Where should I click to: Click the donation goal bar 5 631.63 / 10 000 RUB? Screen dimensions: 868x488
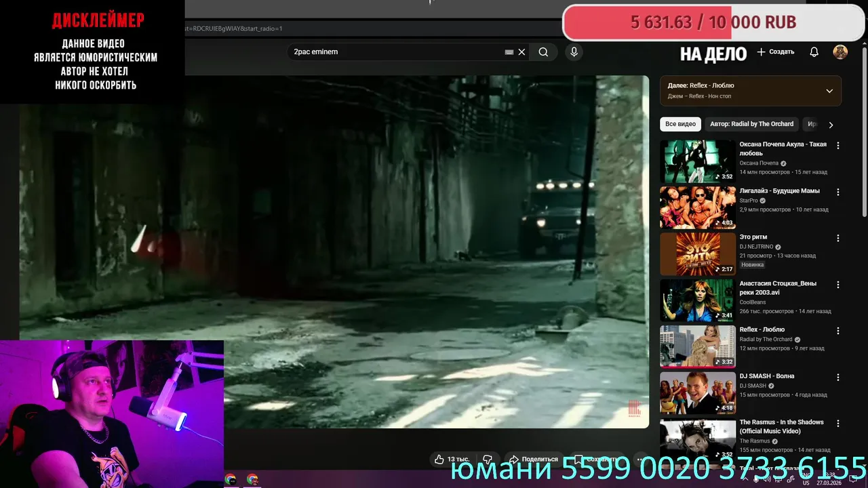(713, 22)
